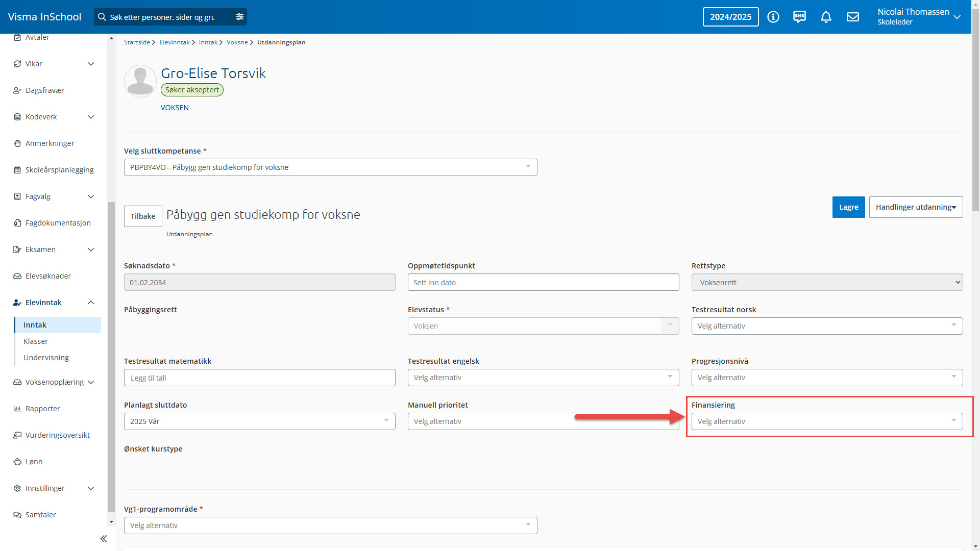
Task: Click the Vikar sidebar icon
Action: tap(17, 64)
